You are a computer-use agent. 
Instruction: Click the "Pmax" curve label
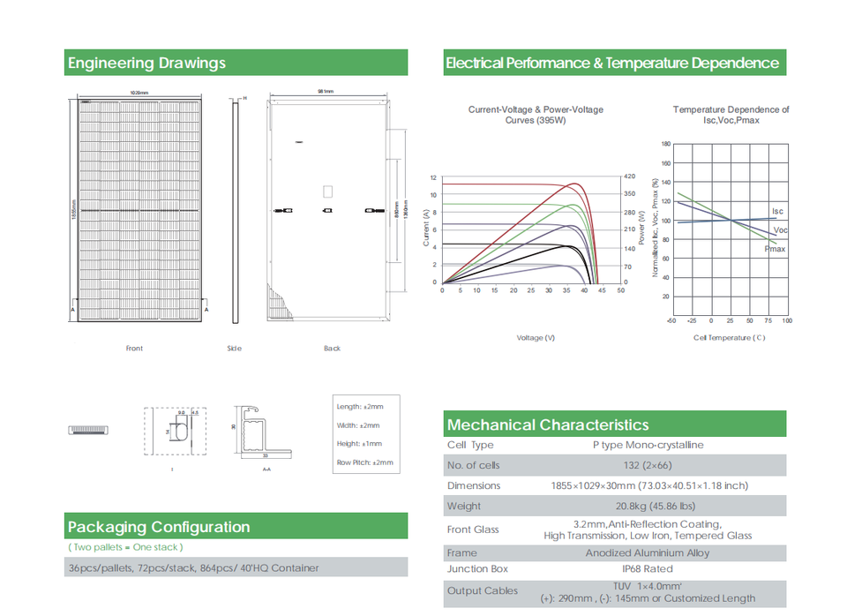pyautogui.click(x=776, y=249)
